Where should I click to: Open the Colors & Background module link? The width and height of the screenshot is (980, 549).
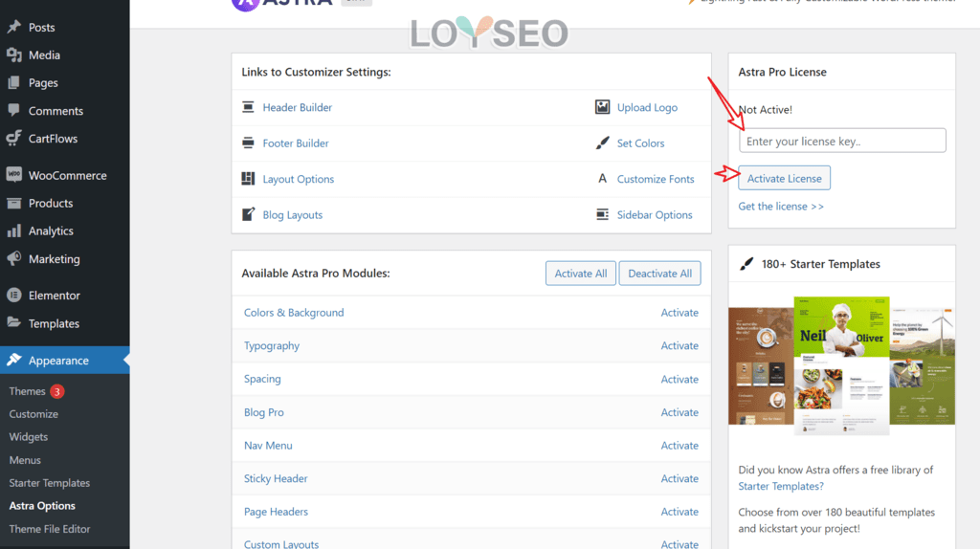294,313
